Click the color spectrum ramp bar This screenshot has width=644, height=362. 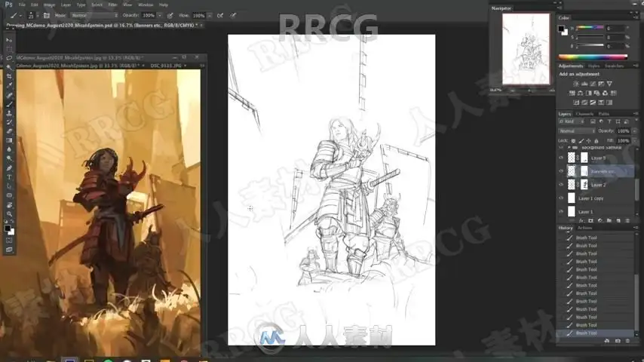(x=593, y=57)
